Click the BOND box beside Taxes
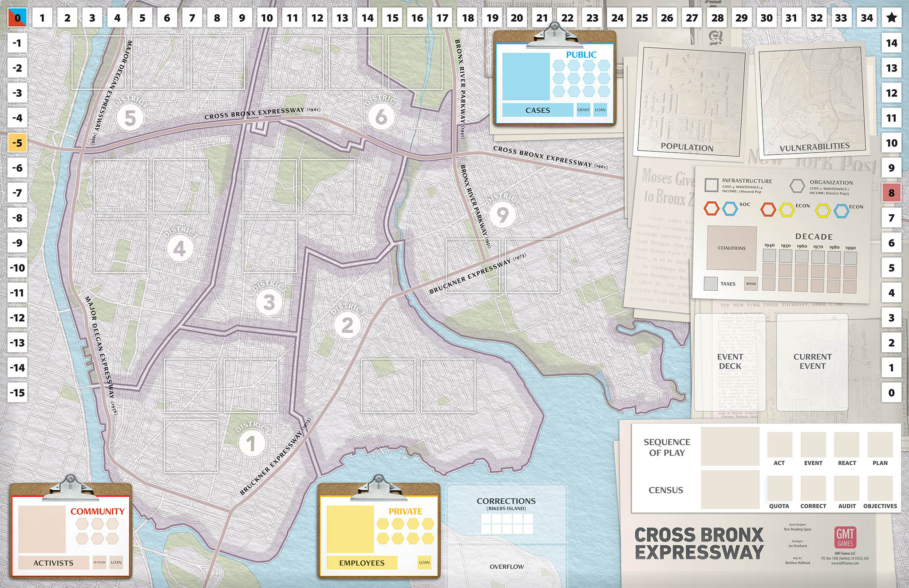 [751, 284]
